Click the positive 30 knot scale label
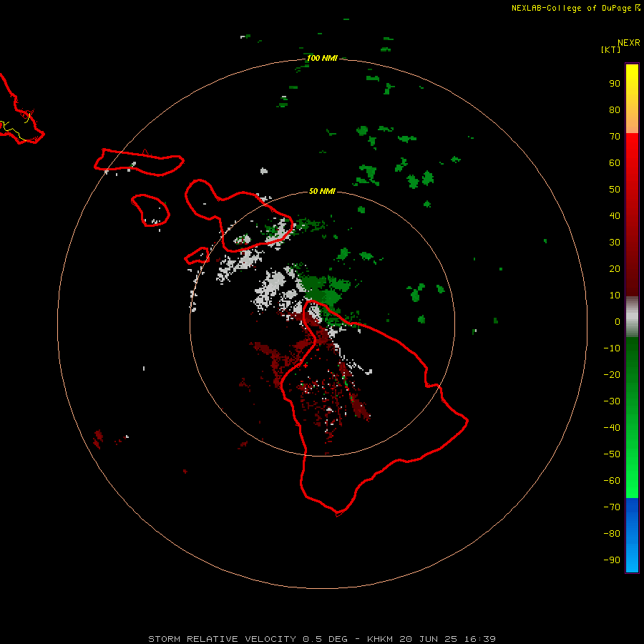This screenshot has width=644, height=644. pyautogui.click(x=615, y=243)
